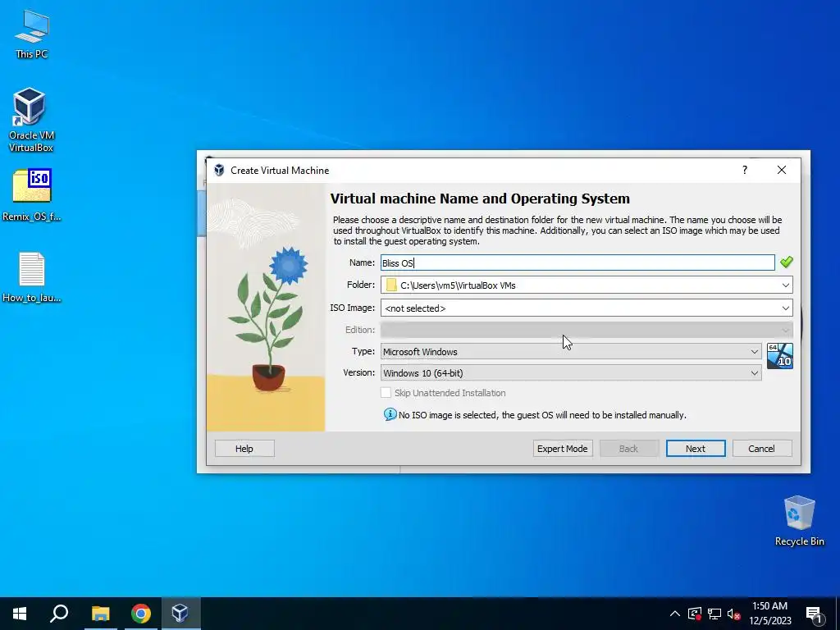Viewport: 840px width, 630px height.
Task: Select the How_to_lau... text file icon
Action: pos(32,277)
